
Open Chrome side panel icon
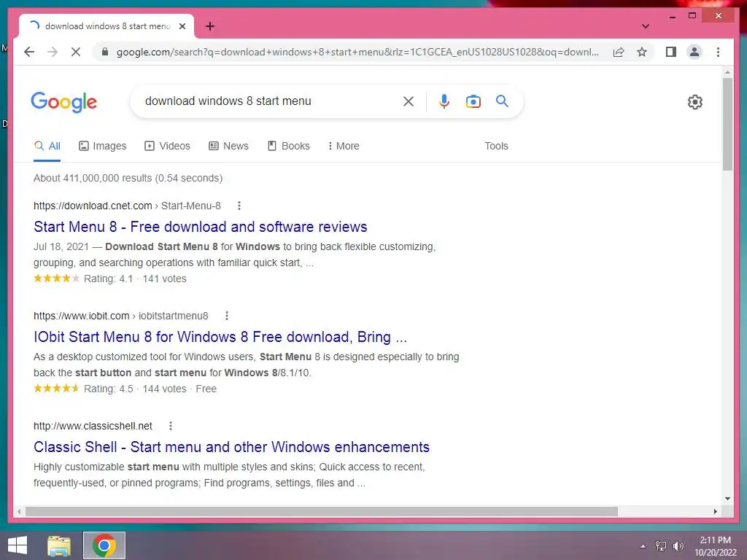[671, 52]
